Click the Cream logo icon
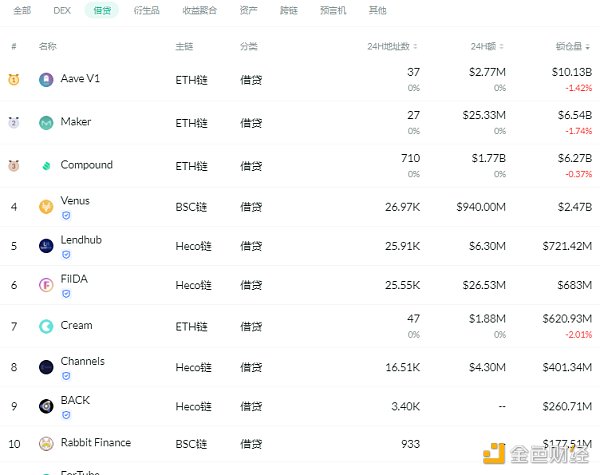Screen dimensions: 600x475 pos(46,326)
